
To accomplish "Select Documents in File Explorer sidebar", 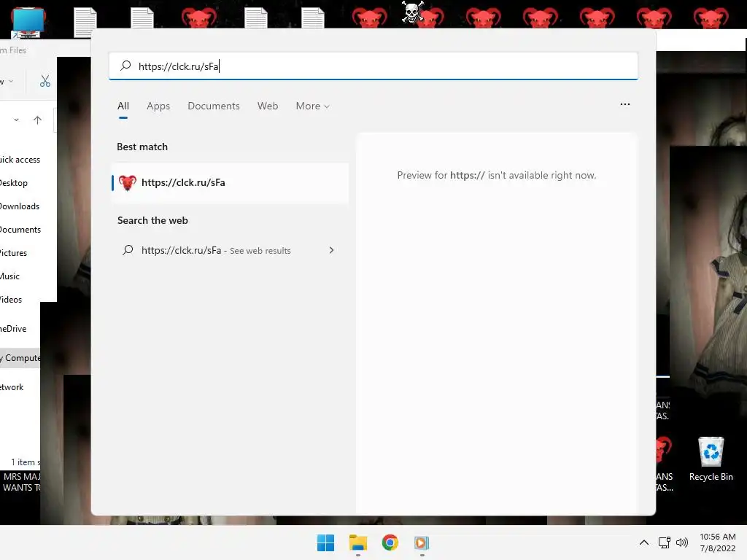I will point(20,230).
